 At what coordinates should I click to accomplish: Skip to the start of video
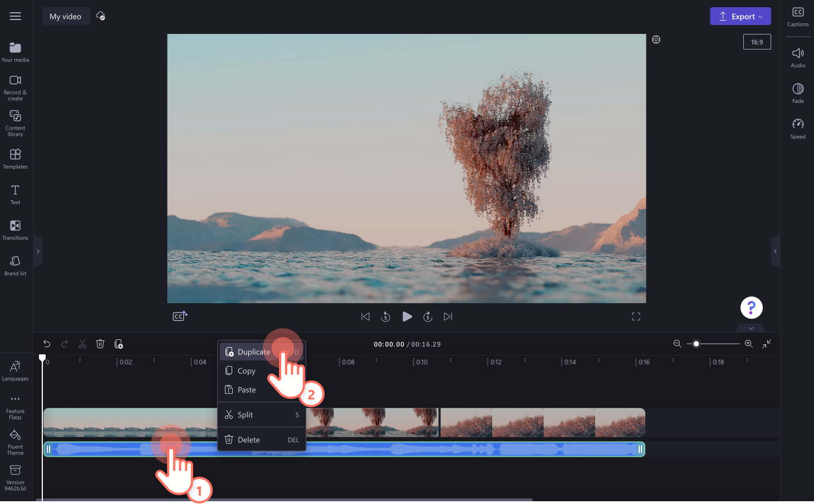[365, 317]
